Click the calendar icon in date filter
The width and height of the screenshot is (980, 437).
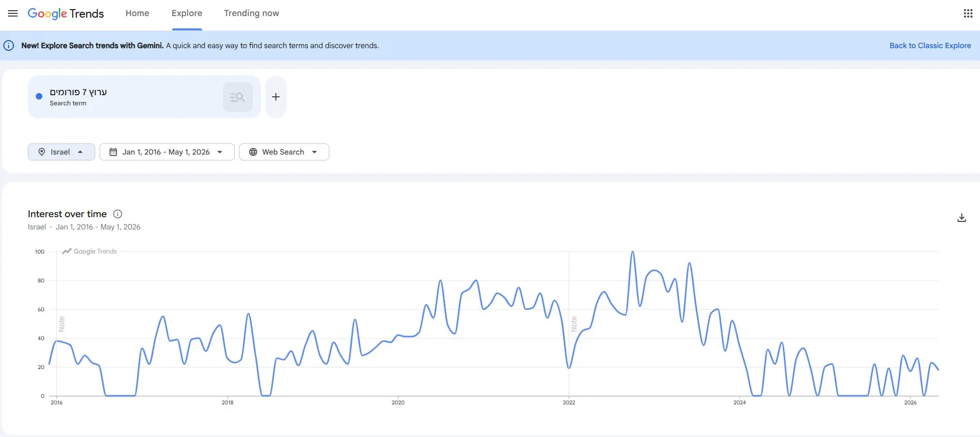click(x=113, y=152)
